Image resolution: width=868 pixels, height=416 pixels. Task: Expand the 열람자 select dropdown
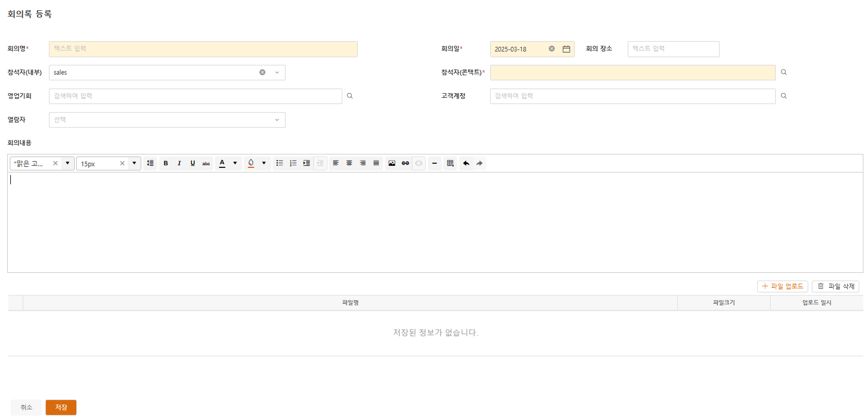pos(277,120)
